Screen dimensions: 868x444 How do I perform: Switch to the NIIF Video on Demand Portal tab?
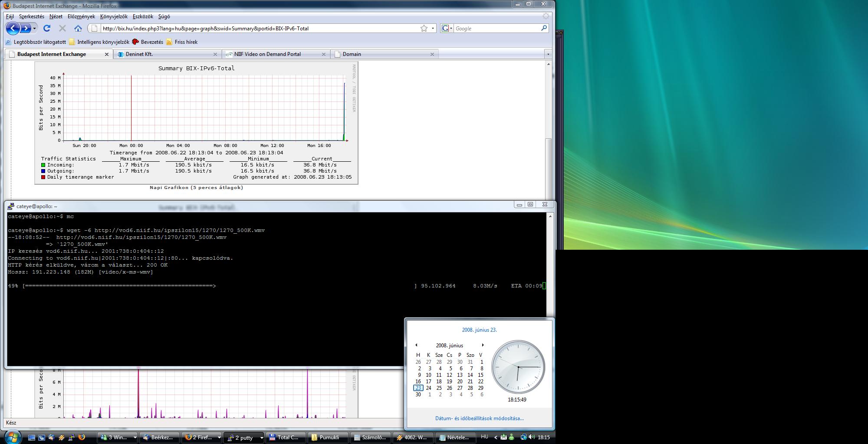[x=267, y=54]
